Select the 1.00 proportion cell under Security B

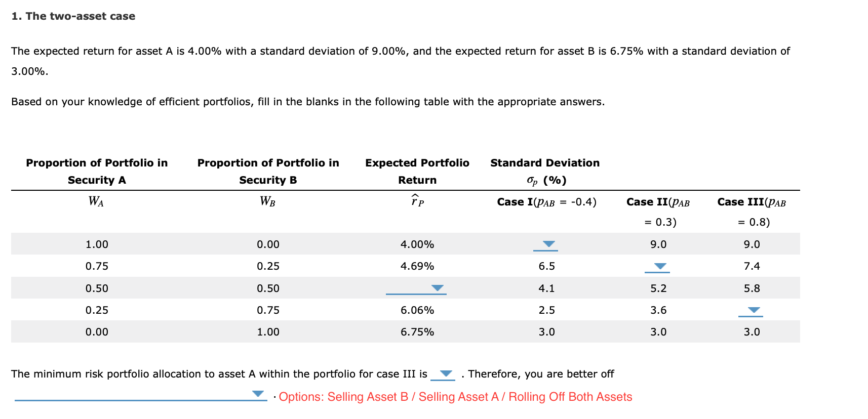click(x=267, y=332)
